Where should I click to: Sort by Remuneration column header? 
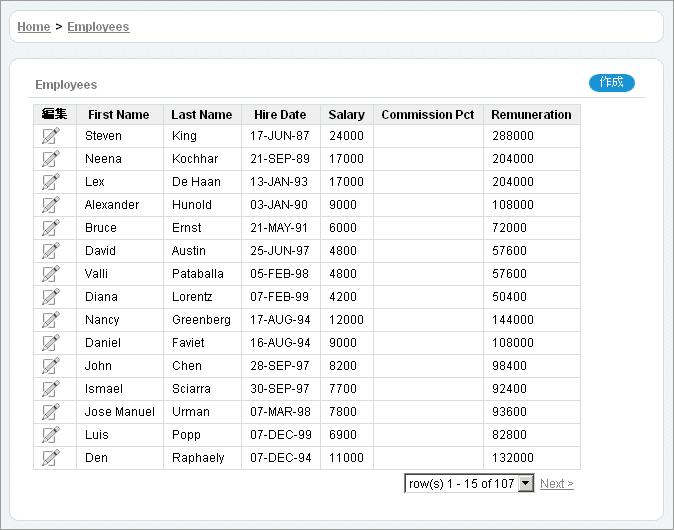(531, 115)
